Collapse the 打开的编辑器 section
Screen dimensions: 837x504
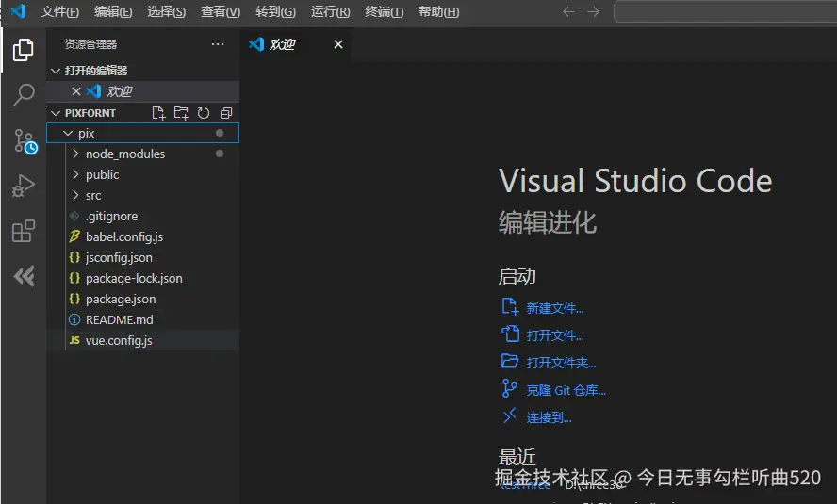[56, 71]
